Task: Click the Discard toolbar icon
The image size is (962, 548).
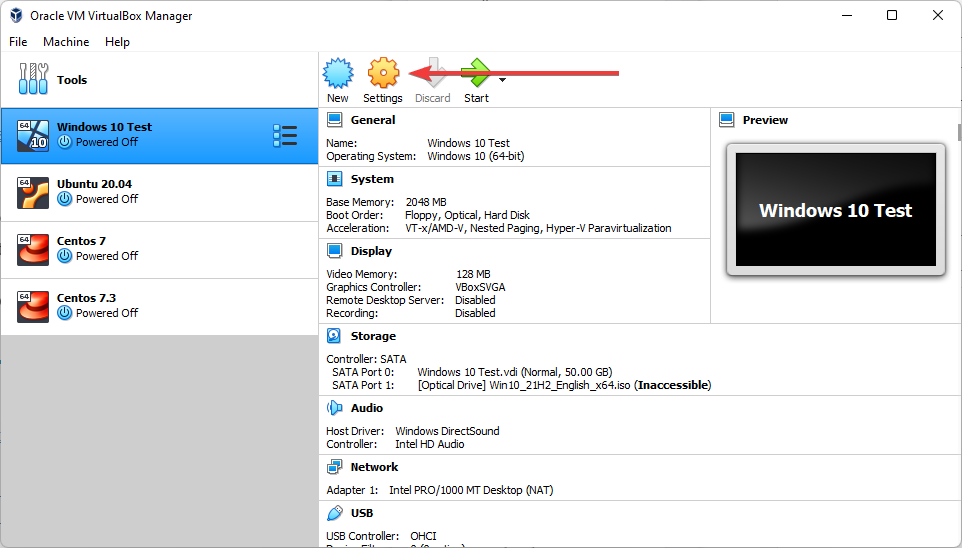Action: coord(433,73)
